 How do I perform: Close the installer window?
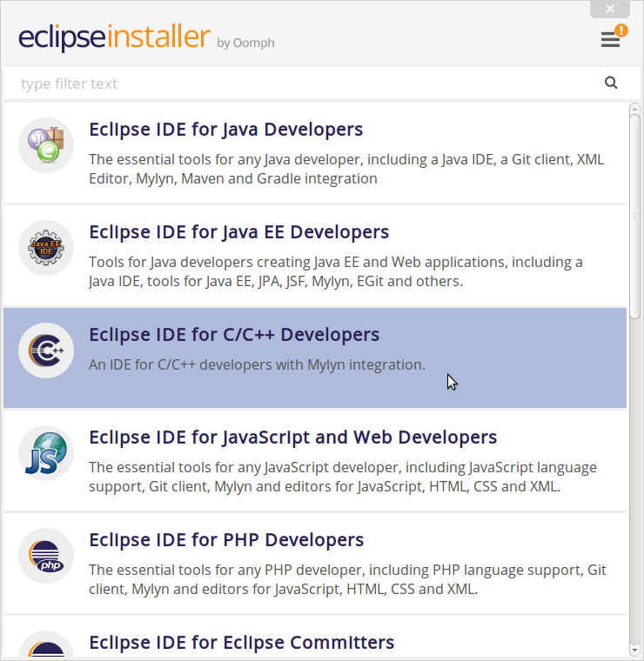610,9
